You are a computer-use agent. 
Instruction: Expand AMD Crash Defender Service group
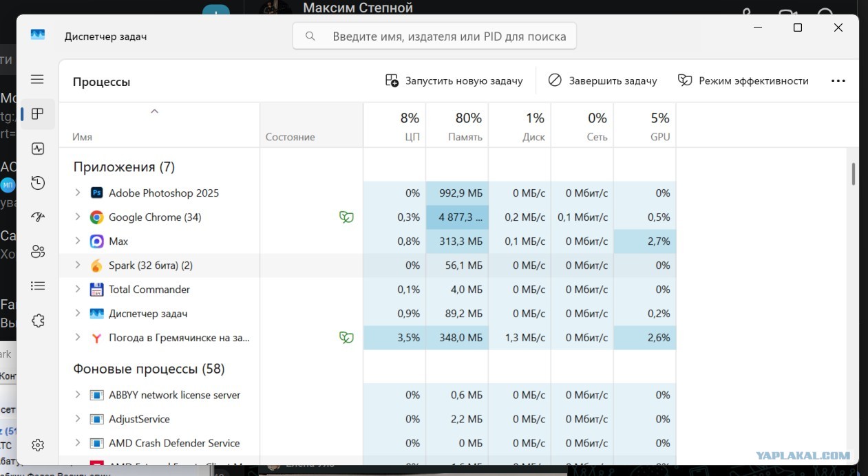[x=78, y=443]
